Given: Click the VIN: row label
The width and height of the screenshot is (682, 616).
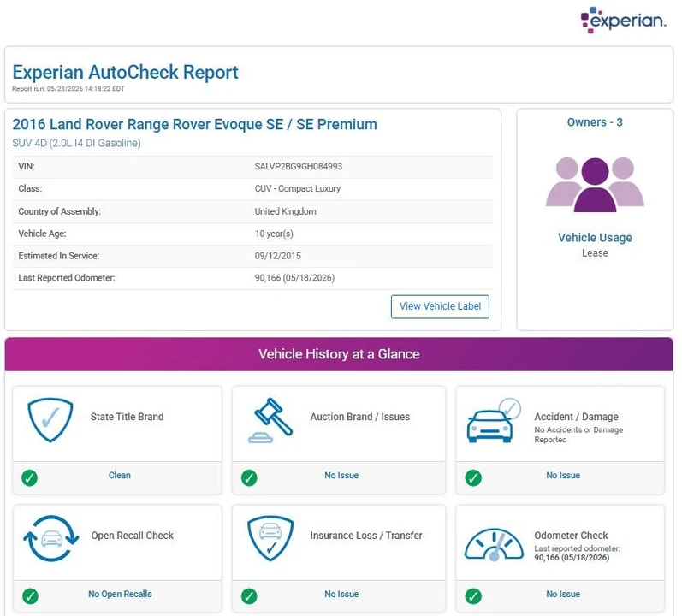Looking at the screenshot, I should tap(27, 167).
